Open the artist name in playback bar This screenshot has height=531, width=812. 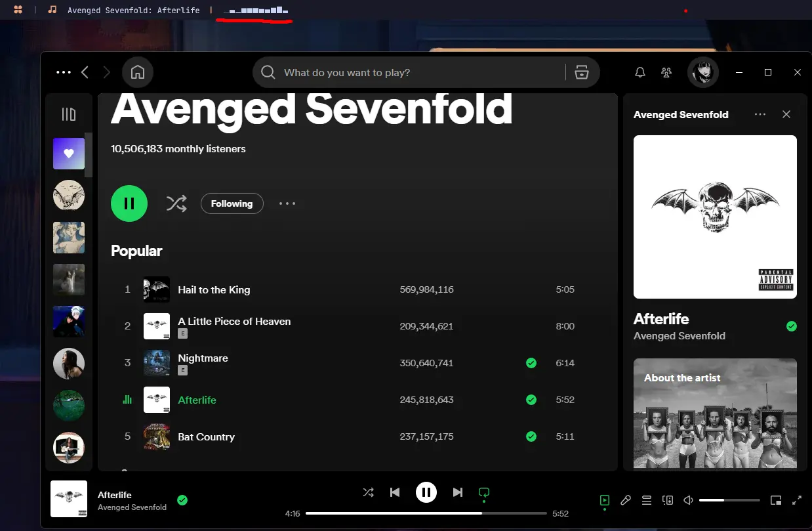132,507
